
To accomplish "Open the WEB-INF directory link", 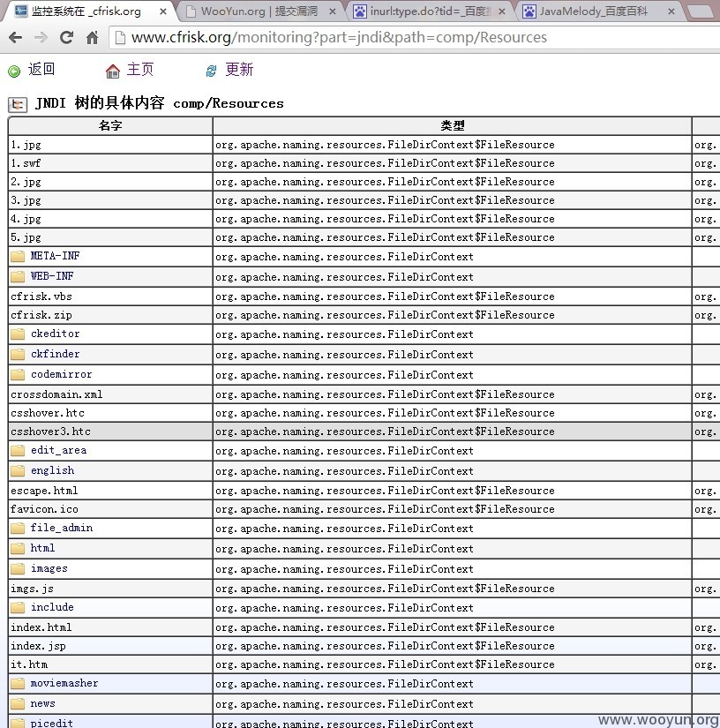I will [52, 276].
